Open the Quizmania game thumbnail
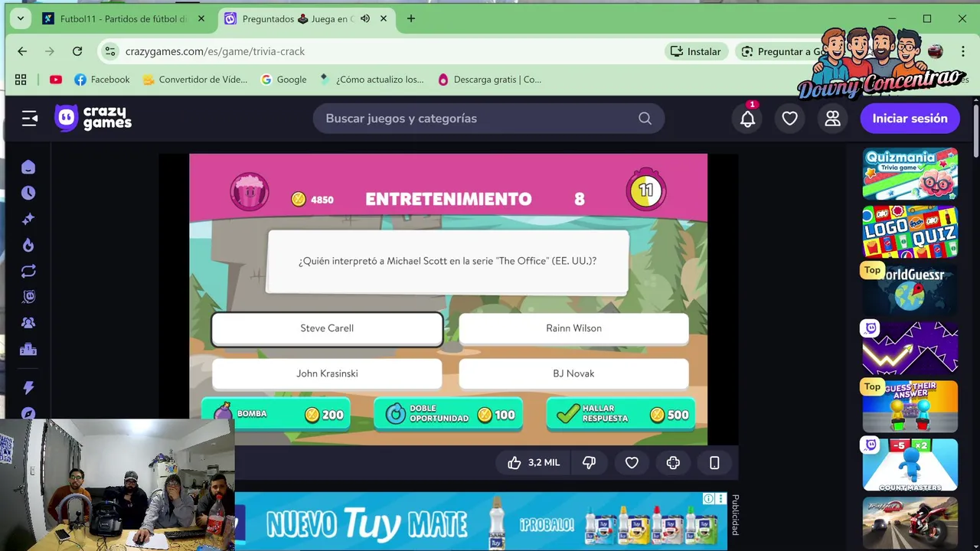The height and width of the screenshot is (551, 980). (x=910, y=174)
